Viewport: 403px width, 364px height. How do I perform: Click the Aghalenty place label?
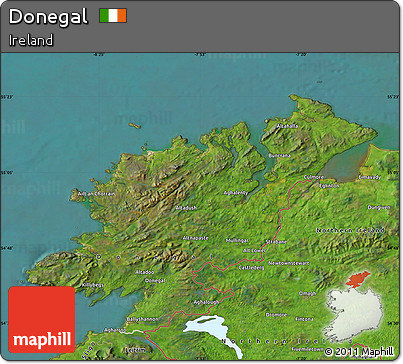click(x=236, y=193)
